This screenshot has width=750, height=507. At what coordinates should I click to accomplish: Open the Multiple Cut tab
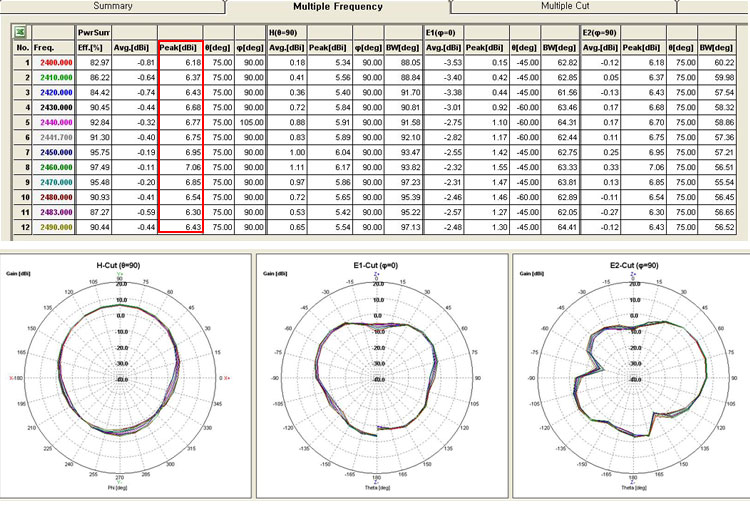point(565,6)
